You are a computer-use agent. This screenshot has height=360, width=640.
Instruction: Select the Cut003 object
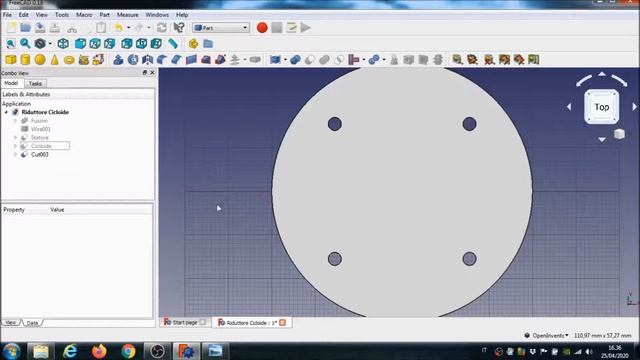coord(40,154)
